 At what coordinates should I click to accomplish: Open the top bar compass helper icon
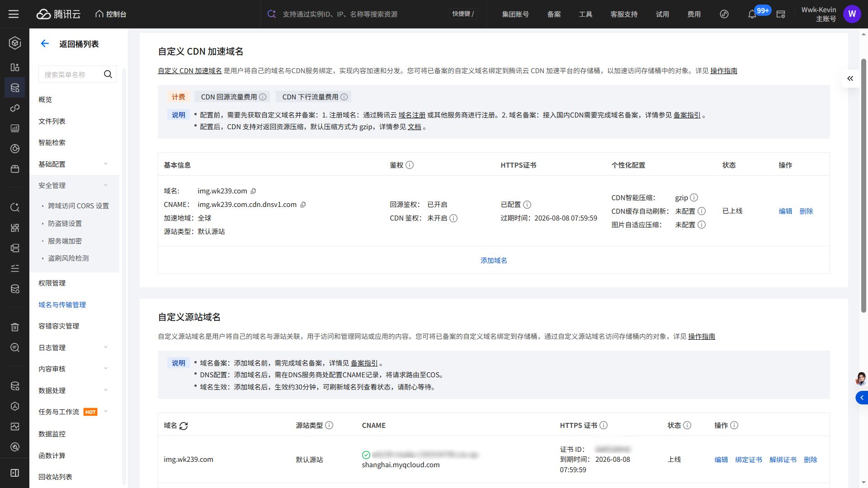(724, 14)
